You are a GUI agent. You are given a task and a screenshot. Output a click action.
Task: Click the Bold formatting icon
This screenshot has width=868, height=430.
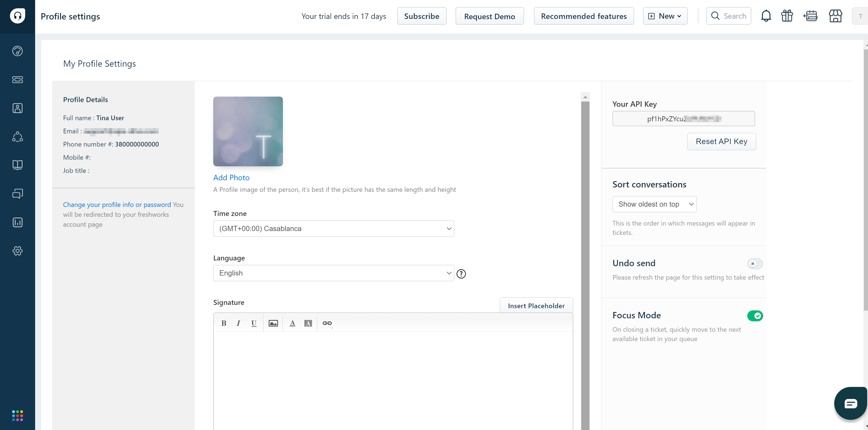coord(224,323)
